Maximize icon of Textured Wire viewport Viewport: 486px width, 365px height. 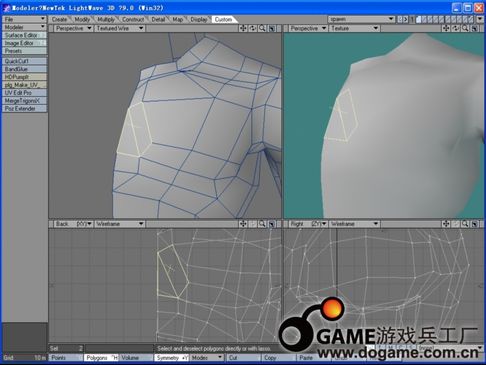[x=272, y=28]
